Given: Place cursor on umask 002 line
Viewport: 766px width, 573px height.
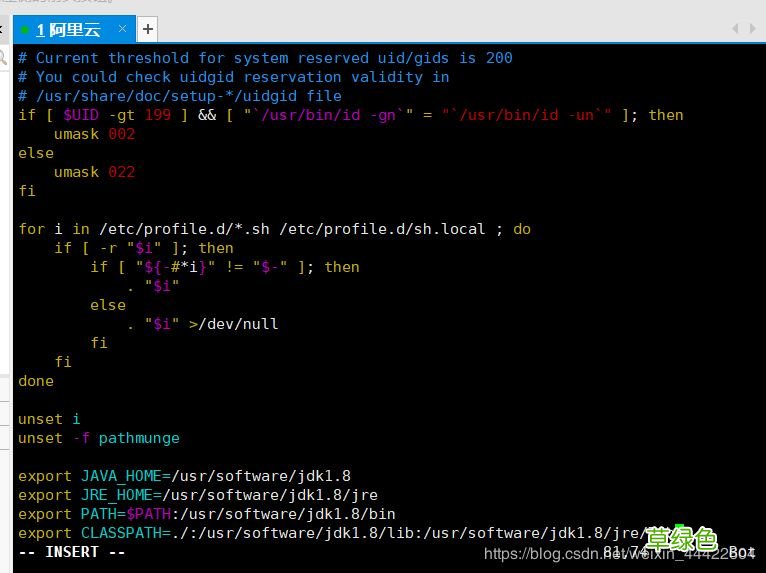Looking at the screenshot, I should (94, 134).
